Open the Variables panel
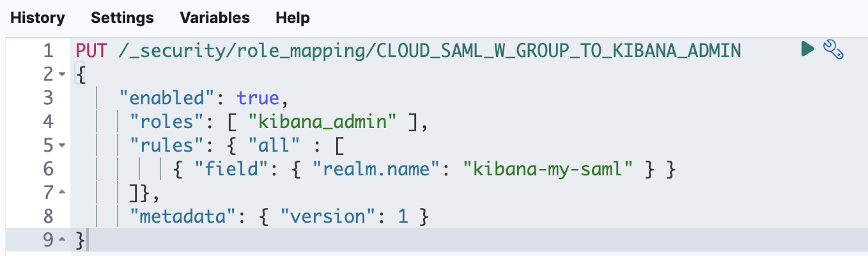The height and width of the screenshot is (256, 868). [215, 18]
